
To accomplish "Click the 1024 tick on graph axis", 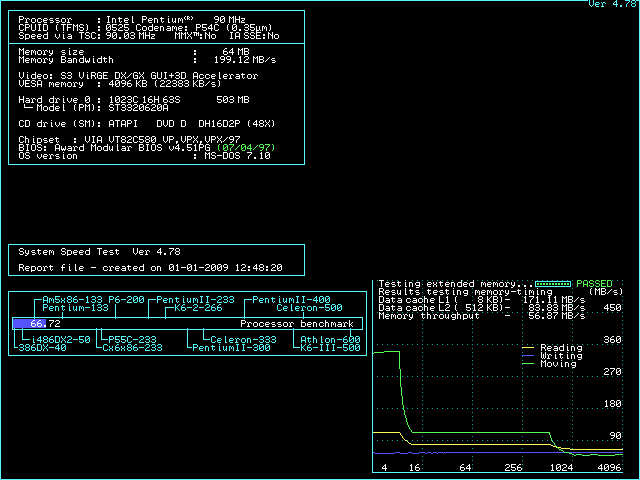I will pos(563,468).
